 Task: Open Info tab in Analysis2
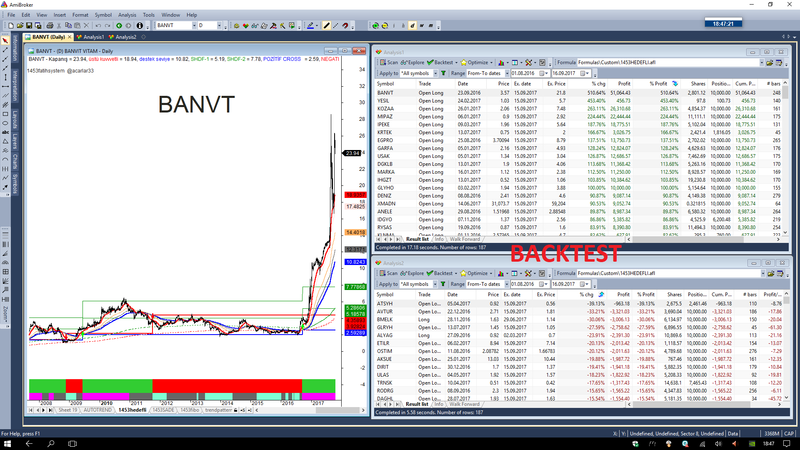(x=438, y=404)
